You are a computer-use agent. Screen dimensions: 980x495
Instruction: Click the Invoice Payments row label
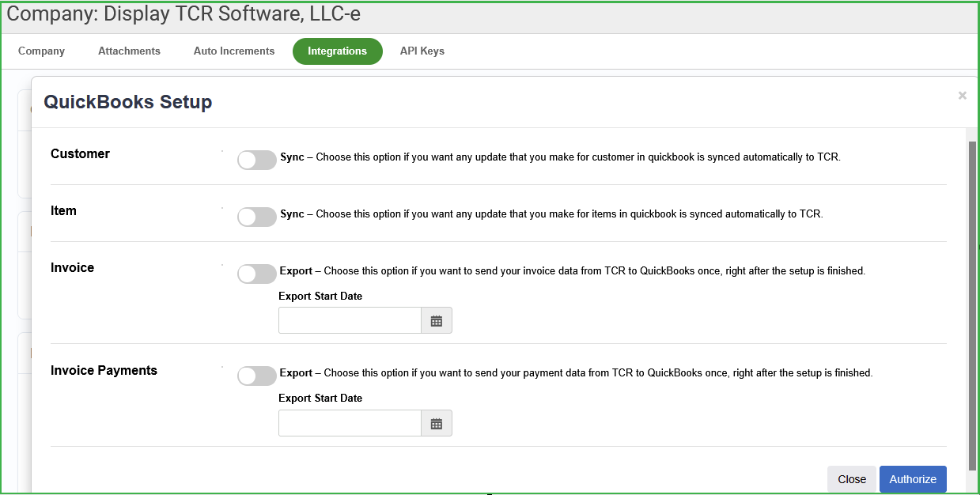point(104,370)
